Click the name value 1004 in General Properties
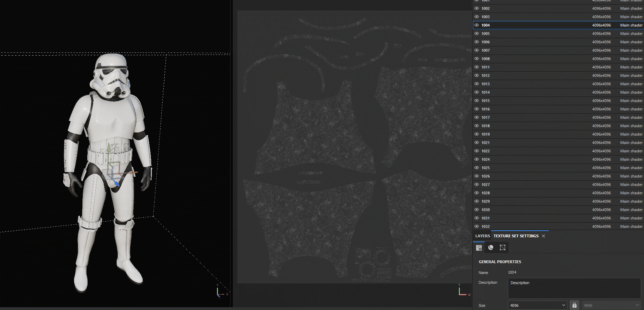Viewport: 644px width, 310px height. point(512,272)
